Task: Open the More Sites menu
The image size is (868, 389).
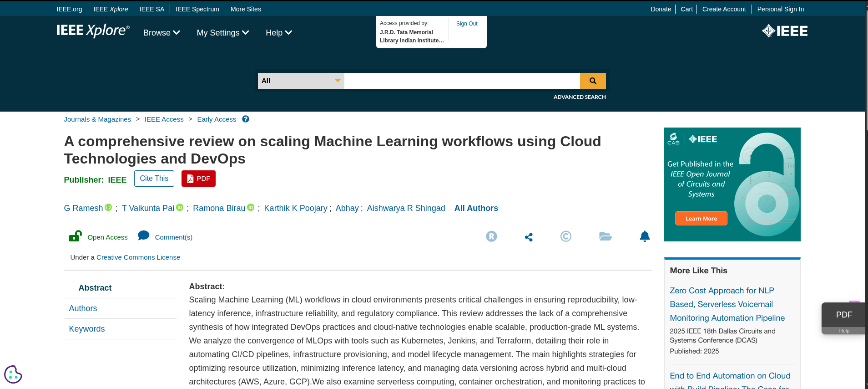Action: [246, 9]
